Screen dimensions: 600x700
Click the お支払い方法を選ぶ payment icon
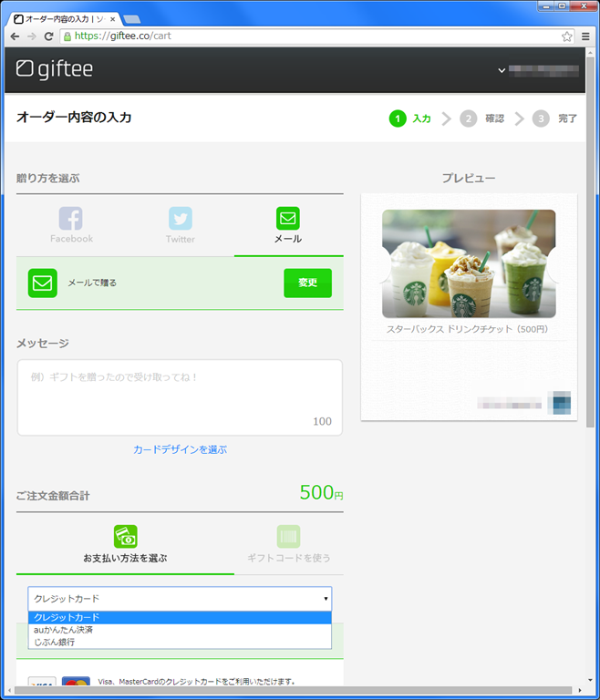126,537
